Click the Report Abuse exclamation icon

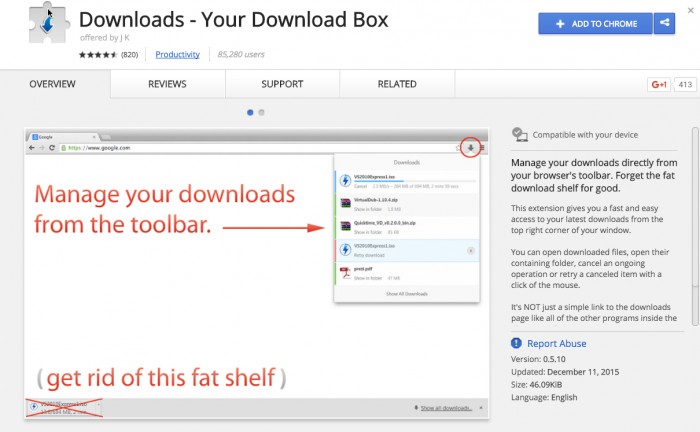click(x=516, y=343)
